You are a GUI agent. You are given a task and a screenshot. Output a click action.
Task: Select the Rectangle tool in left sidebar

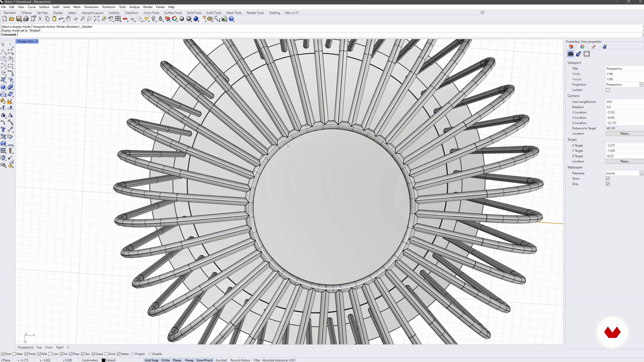10,66
